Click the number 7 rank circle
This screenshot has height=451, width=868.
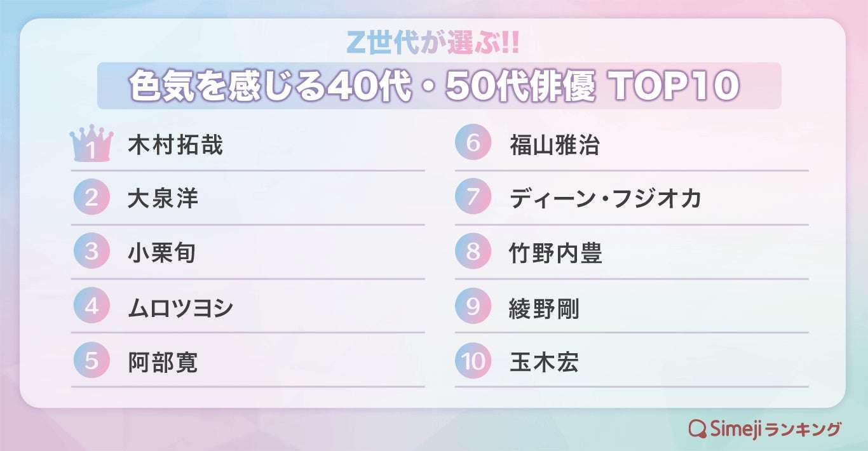pyautogui.click(x=473, y=198)
